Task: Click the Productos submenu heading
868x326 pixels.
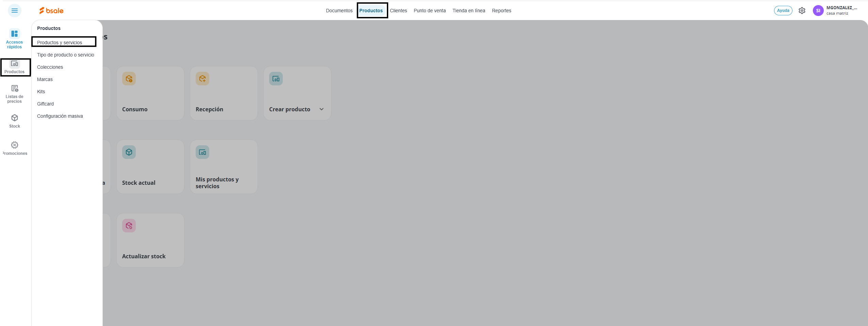Action: click(x=49, y=28)
